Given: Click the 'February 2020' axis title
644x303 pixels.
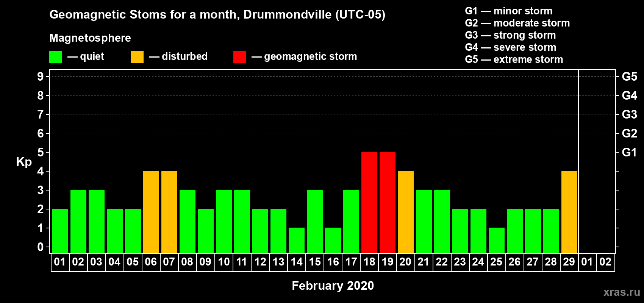Looking at the screenshot, I should [333, 286].
